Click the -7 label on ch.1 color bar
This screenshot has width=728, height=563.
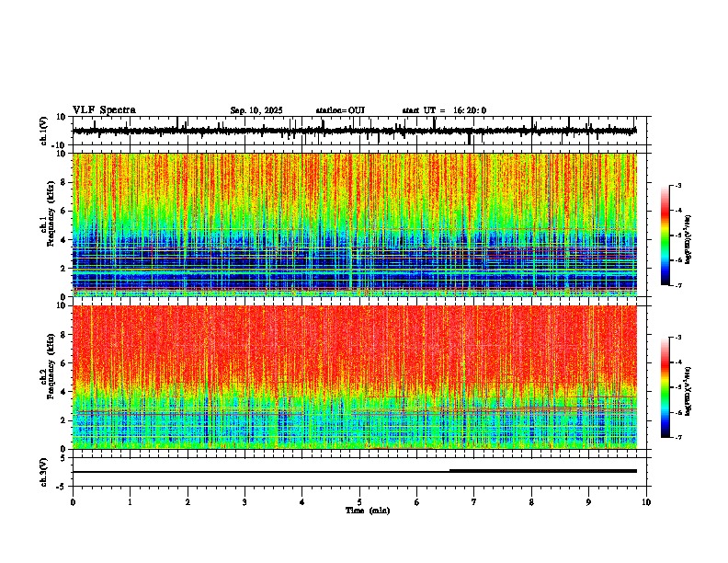pos(677,285)
